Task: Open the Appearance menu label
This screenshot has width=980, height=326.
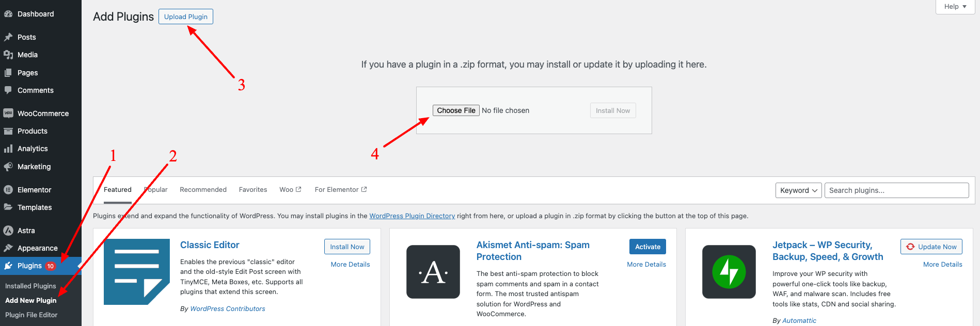Action: [x=38, y=248]
